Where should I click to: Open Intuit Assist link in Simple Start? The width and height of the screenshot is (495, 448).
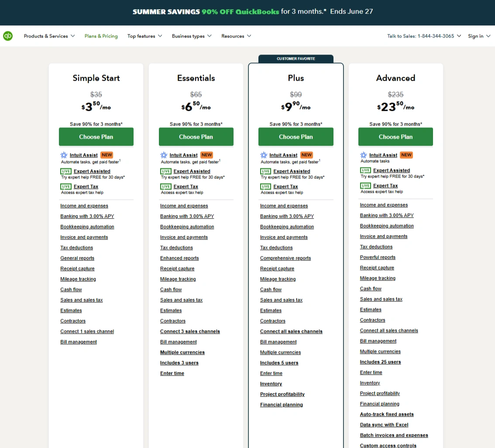point(84,155)
